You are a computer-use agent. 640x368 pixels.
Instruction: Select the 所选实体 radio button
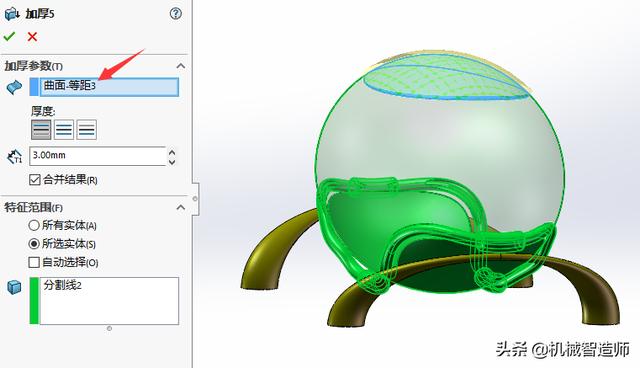pyautogui.click(x=34, y=244)
